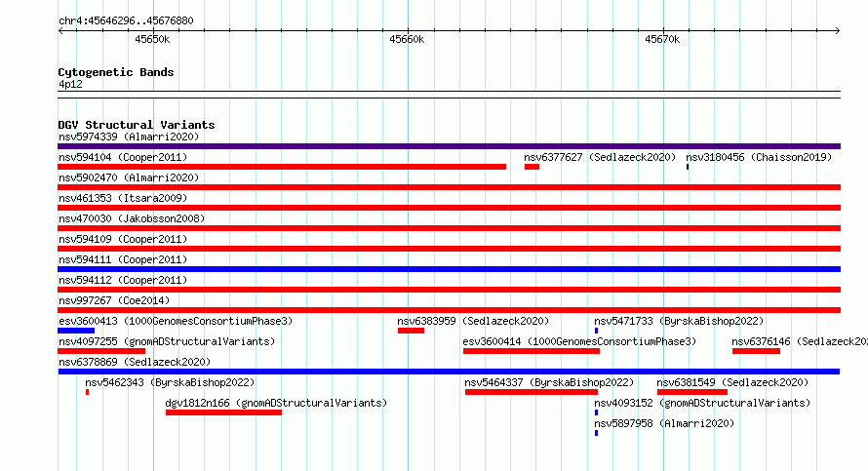Click the 45660k ruler tick label
The height and width of the screenshot is (471, 868).
click(x=407, y=39)
